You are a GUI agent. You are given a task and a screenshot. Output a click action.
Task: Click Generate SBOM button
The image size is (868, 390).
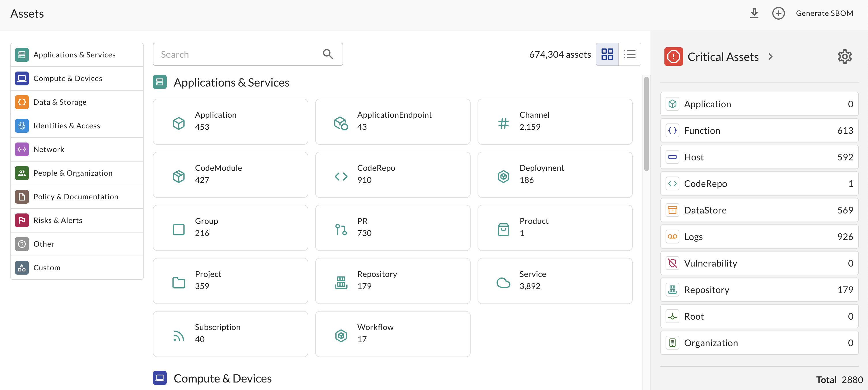(x=824, y=13)
